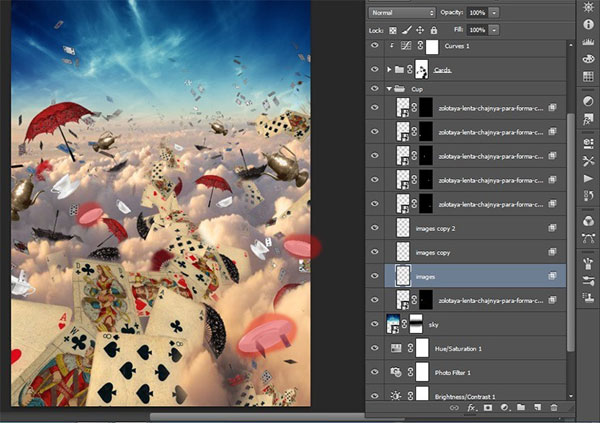The width and height of the screenshot is (600, 423).
Task: Open the Normal blend mode dropdown
Action: [x=402, y=13]
